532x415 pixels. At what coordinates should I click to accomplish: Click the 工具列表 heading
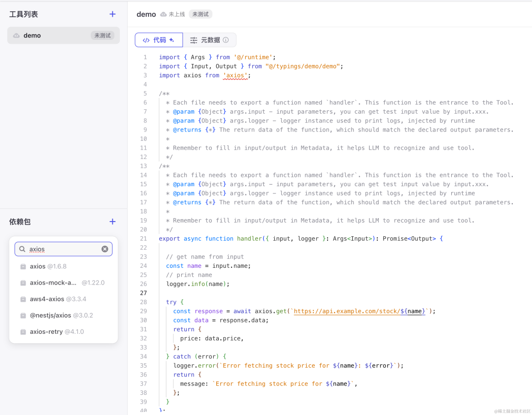(x=24, y=14)
